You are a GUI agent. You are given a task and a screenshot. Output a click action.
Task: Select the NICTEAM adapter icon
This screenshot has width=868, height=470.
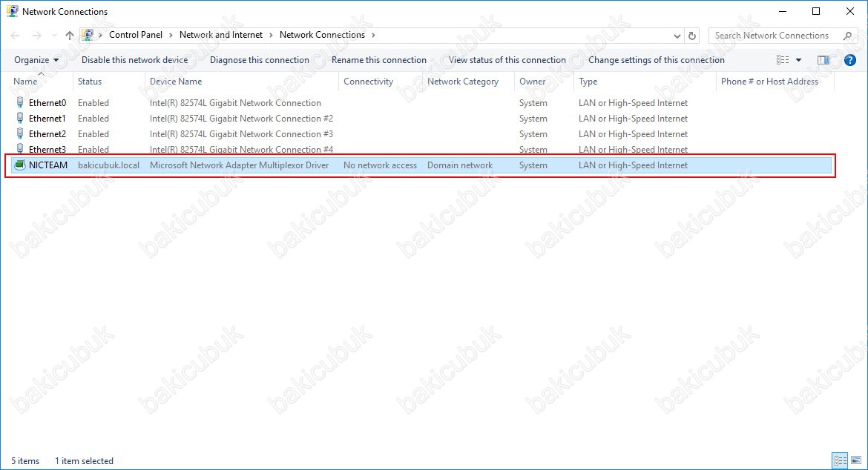point(19,165)
